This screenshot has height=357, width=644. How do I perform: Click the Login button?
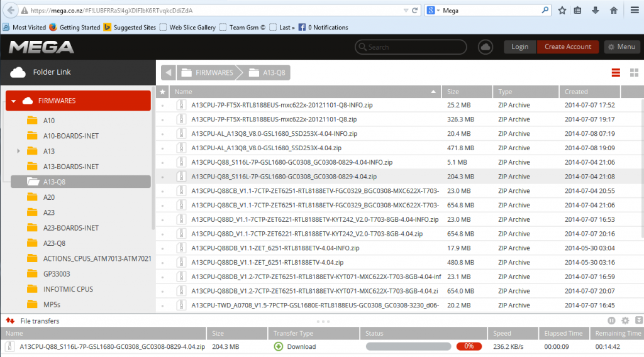click(x=519, y=47)
